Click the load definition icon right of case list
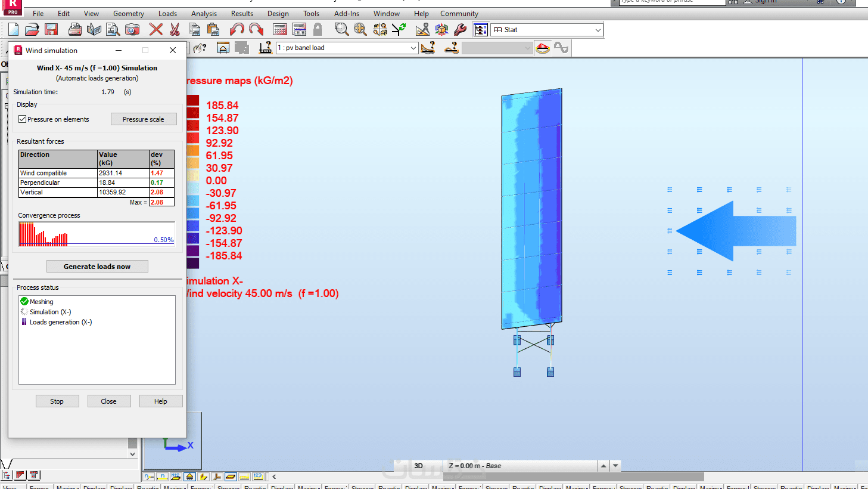The width and height of the screenshot is (868, 489). click(428, 48)
